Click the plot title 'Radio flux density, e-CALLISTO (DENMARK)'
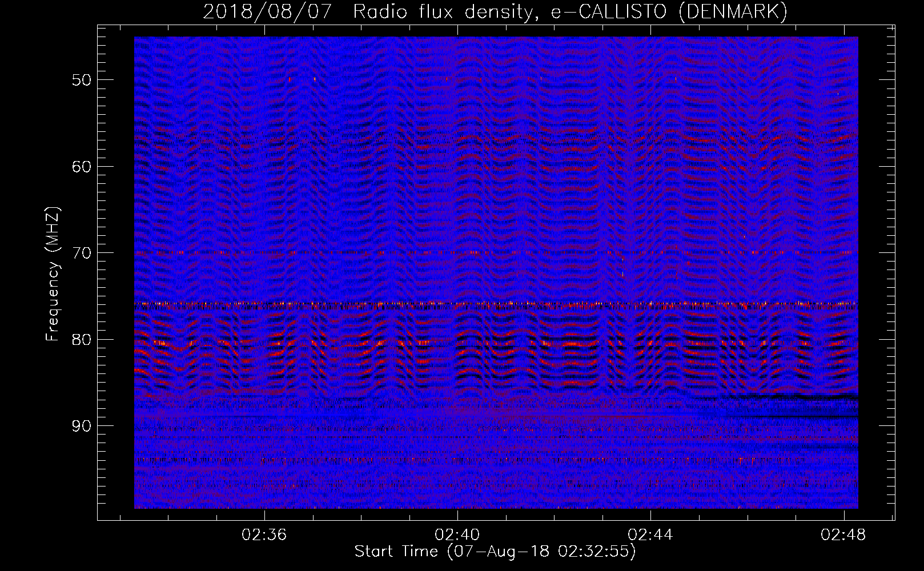The image size is (924, 571). pos(571,11)
